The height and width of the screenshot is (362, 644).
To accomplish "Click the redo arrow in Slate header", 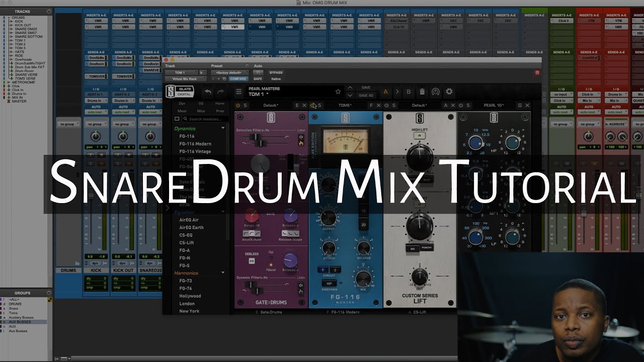I will point(220,92).
